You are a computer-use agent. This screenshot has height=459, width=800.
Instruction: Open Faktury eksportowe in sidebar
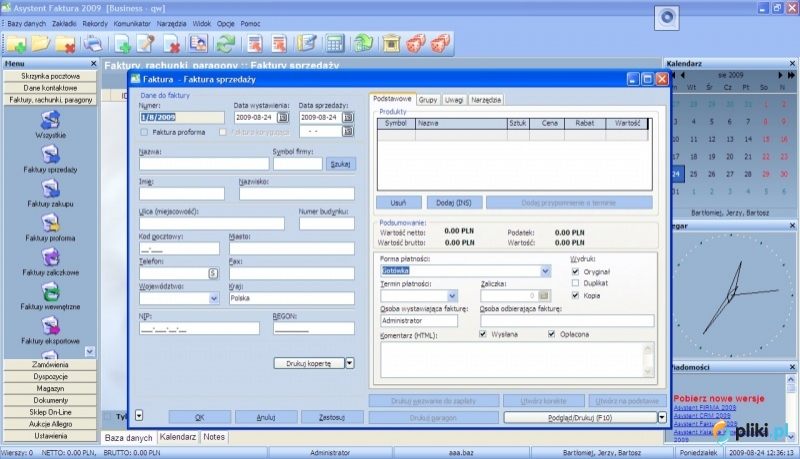click(x=50, y=330)
